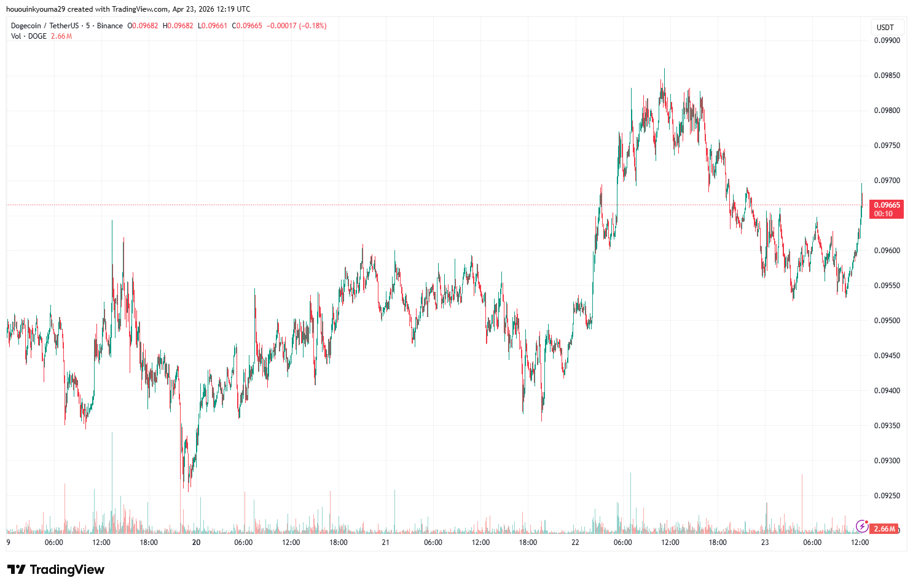The width and height of the screenshot is (913, 588).
Task: Click the countdown timer showing 00:10
Action: click(x=882, y=214)
